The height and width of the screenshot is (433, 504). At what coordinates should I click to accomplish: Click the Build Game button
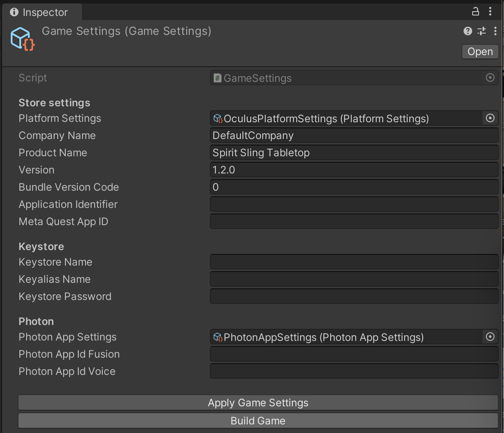tap(258, 421)
